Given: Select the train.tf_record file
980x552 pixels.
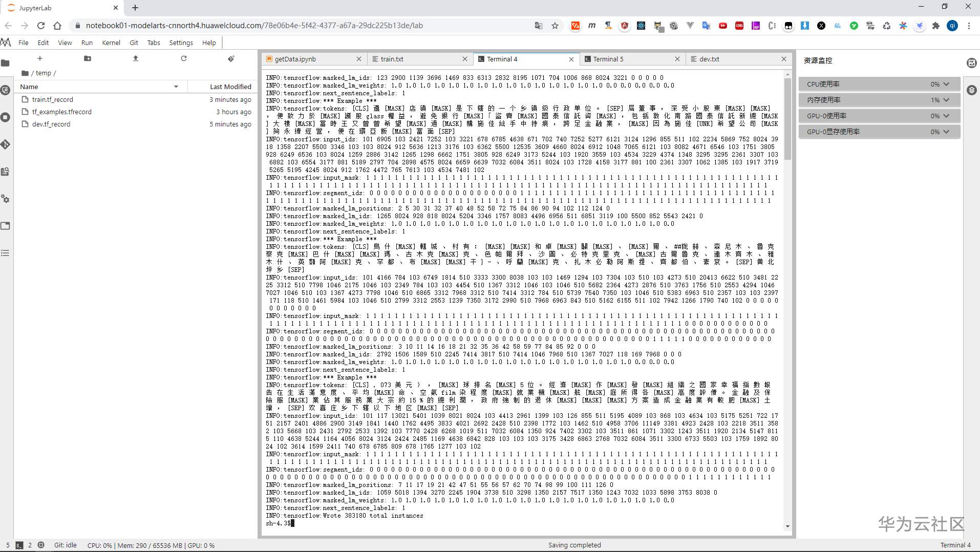Looking at the screenshot, I should (136, 100).
